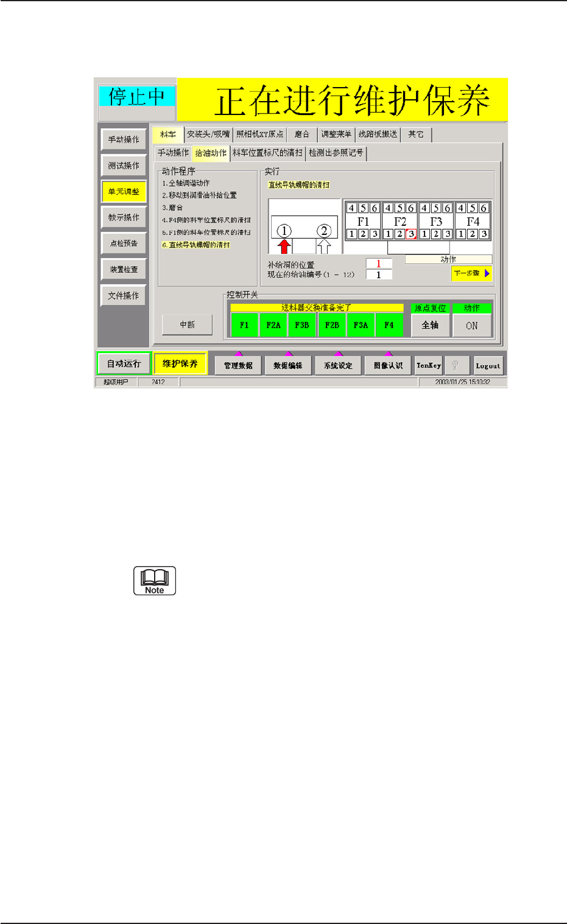Switch to the 手动操作 sub-tab
The image size is (567, 924).
tap(173, 153)
